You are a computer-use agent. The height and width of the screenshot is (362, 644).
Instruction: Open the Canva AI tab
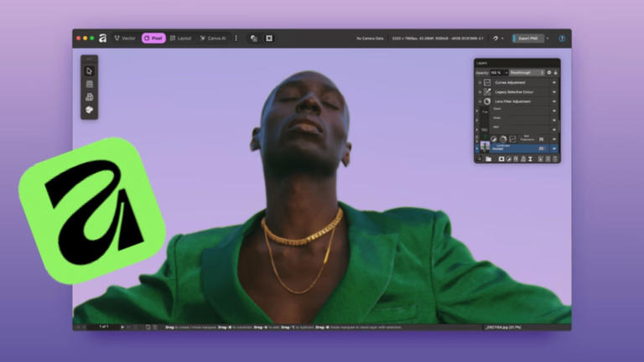213,38
